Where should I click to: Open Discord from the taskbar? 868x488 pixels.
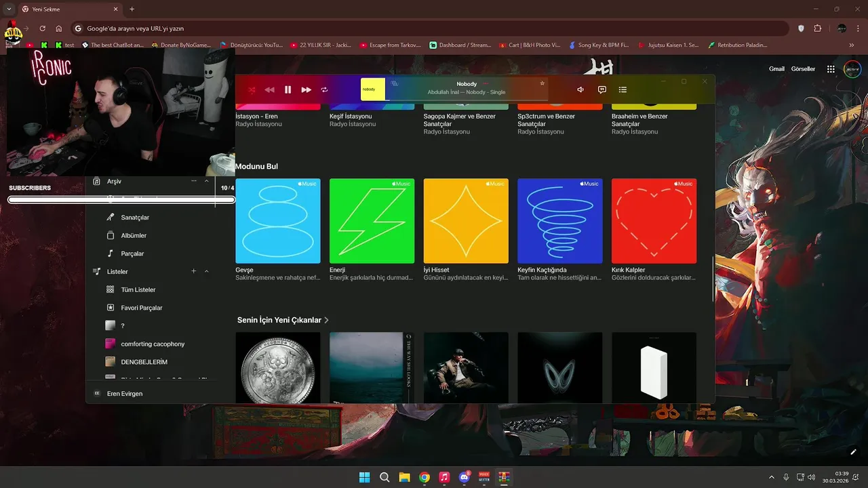[465, 477]
